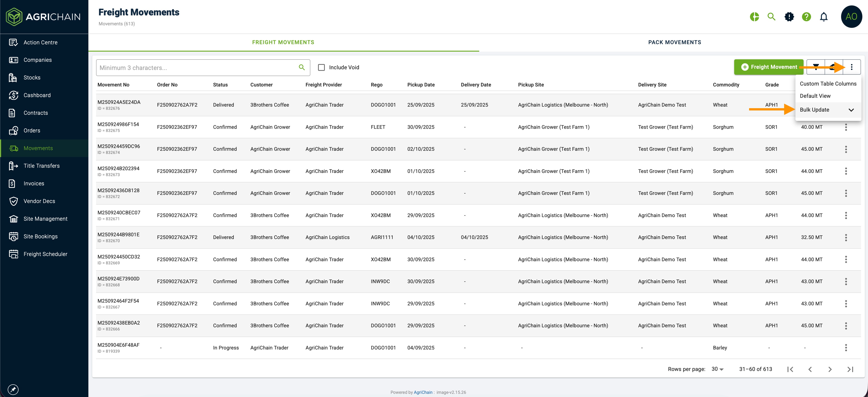Open the Rows per page dropdown
This screenshot has height=397, width=868.
[717, 369]
